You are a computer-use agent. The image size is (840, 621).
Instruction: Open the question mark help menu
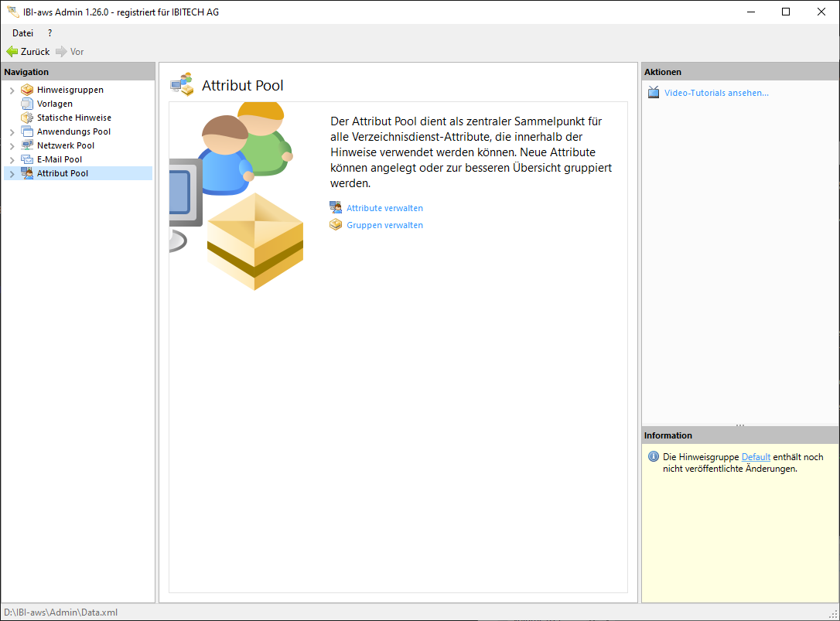click(x=50, y=33)
